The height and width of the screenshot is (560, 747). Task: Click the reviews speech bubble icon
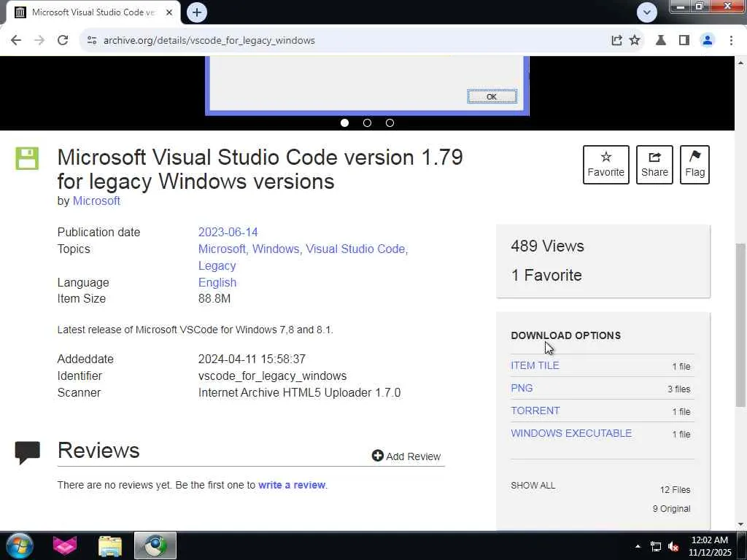pyautogui.click(x=27, y=452)
